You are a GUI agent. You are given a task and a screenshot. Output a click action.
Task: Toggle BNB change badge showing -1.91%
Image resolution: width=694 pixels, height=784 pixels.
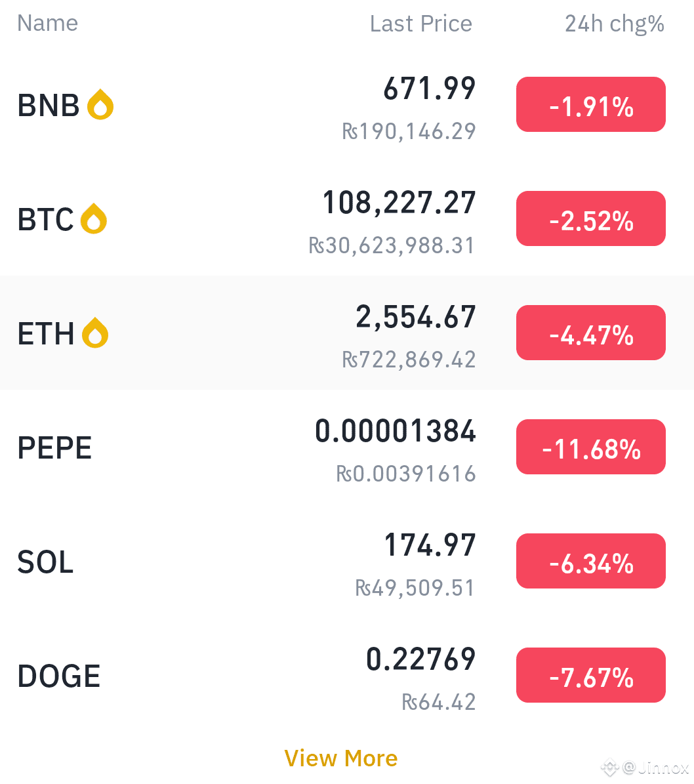tap(590, 104)
